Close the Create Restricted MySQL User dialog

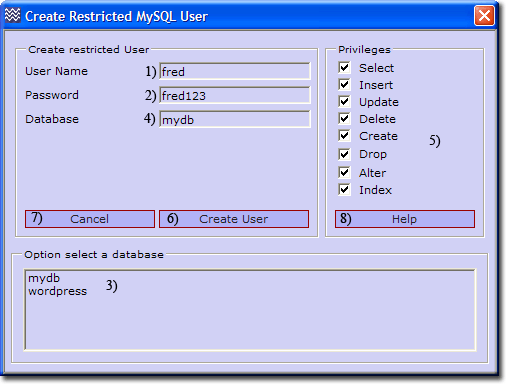point(484,16)
